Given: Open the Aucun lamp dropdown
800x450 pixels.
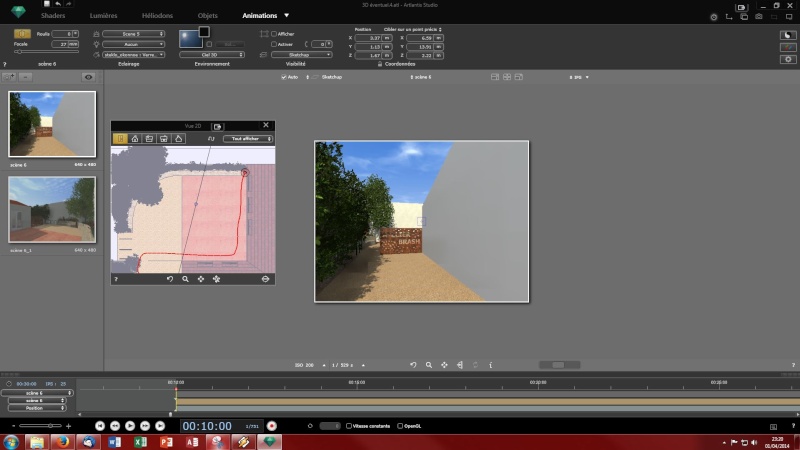Looking at the screenshot, I should tap(134, 44).
